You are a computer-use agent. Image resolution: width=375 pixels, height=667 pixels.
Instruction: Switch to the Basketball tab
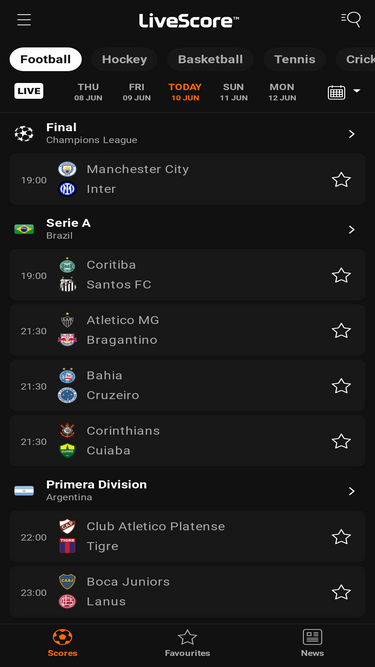pyautogui.click(x=210, y=59)
